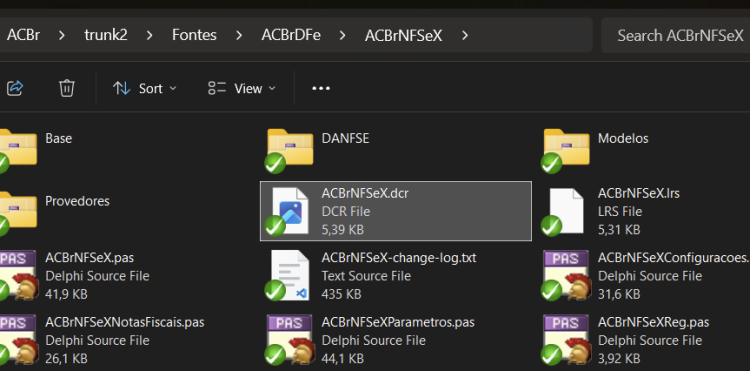750x371 pixels.
Task: Click the ACBrNFSeX-change-log.txt file name
Action: pos(399,258)
